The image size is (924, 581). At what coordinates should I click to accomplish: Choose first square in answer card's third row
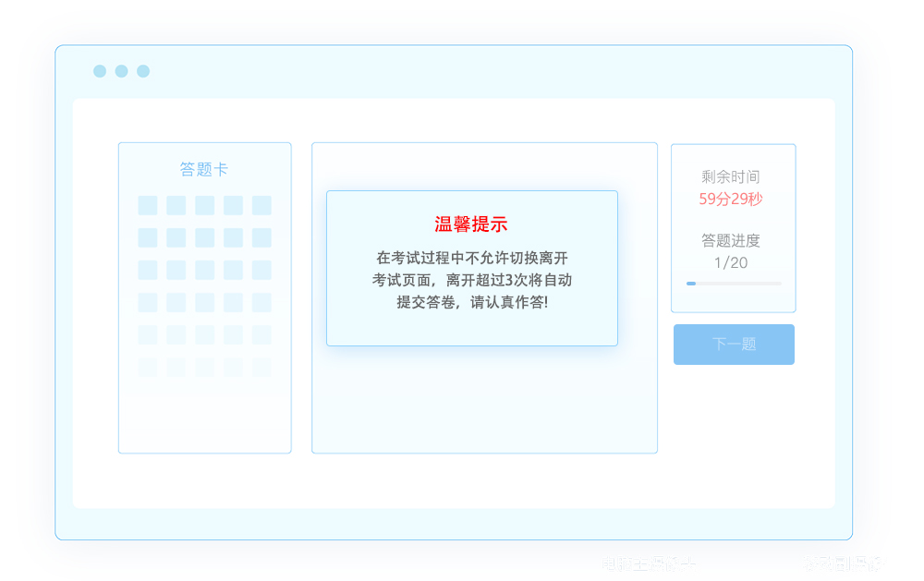148,270
